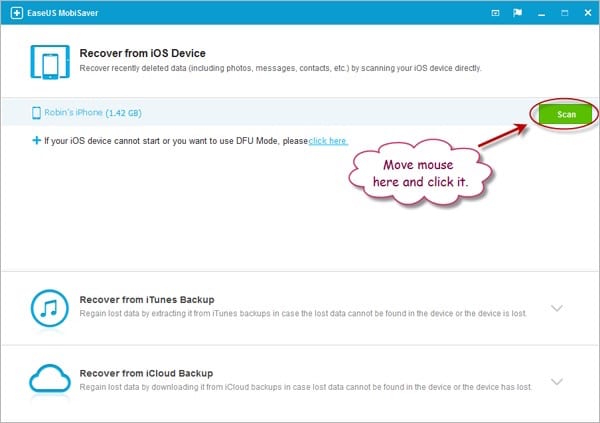The image size is (600, 423).
Task: Maximize the EaseUS MobiSaver window
Action: click(564, 13)
